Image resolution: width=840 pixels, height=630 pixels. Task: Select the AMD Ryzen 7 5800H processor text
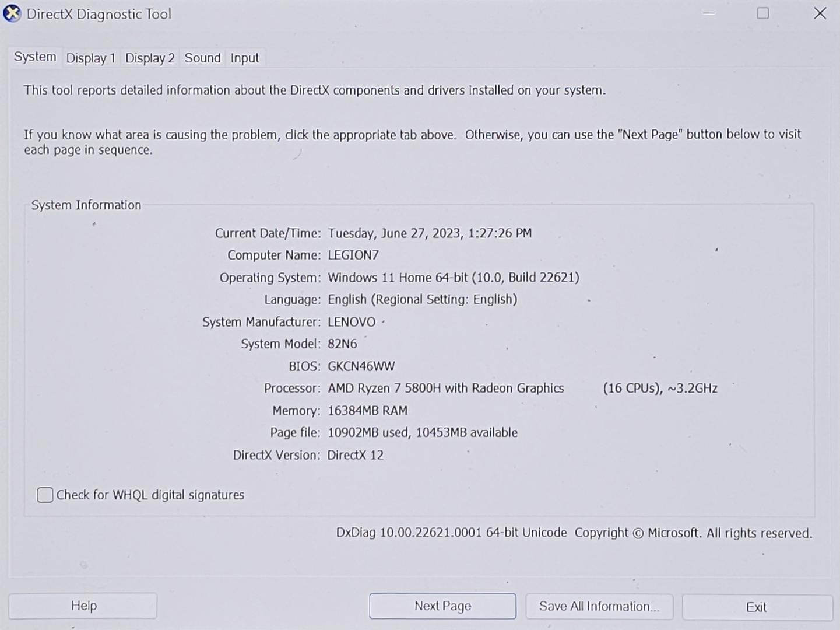pyautogui.click(x=446, y=388)
